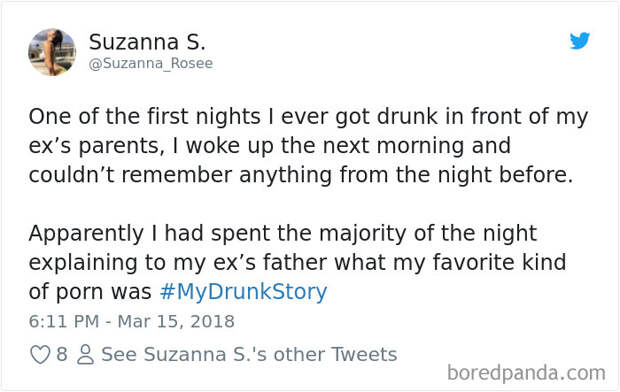This screenshot has height=392, width=620.
Task: Click the person silhouette icon
Action: click(x=85, y=354)
